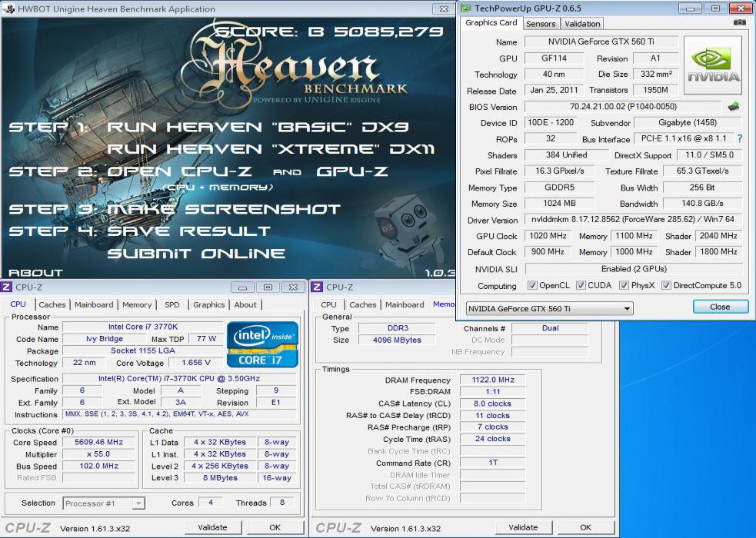Click the right CPU-Z window title icon

pos(317,287)
